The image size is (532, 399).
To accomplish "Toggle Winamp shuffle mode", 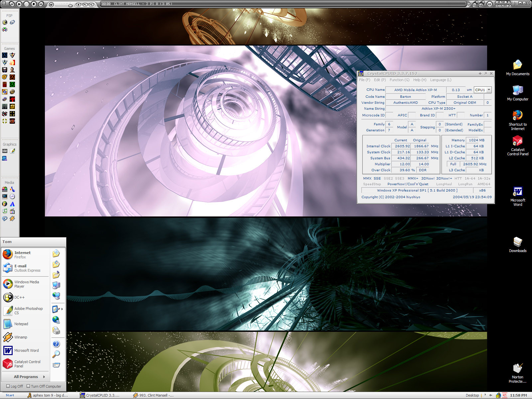I will coord(480,5).
